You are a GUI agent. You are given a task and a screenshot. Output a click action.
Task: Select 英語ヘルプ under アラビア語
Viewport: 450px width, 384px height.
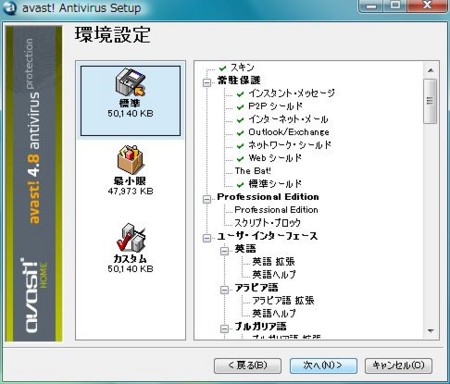point(274,313)
